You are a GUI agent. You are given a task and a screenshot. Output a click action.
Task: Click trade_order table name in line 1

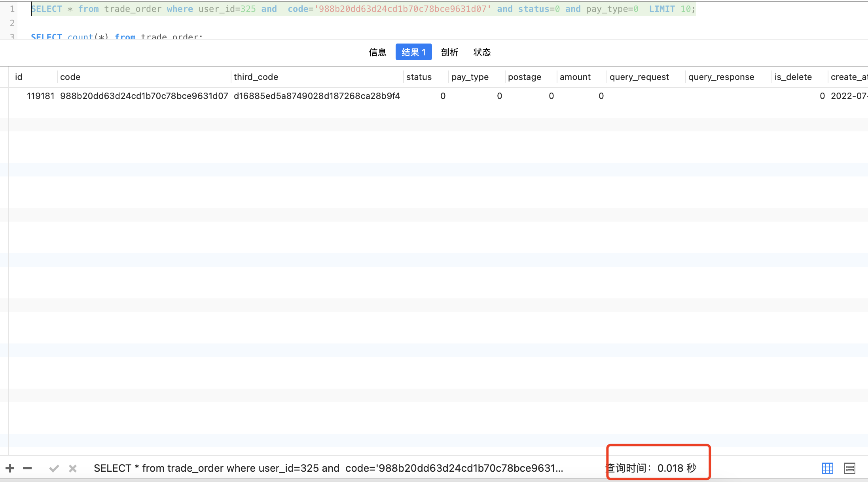(x=133, y=9)
